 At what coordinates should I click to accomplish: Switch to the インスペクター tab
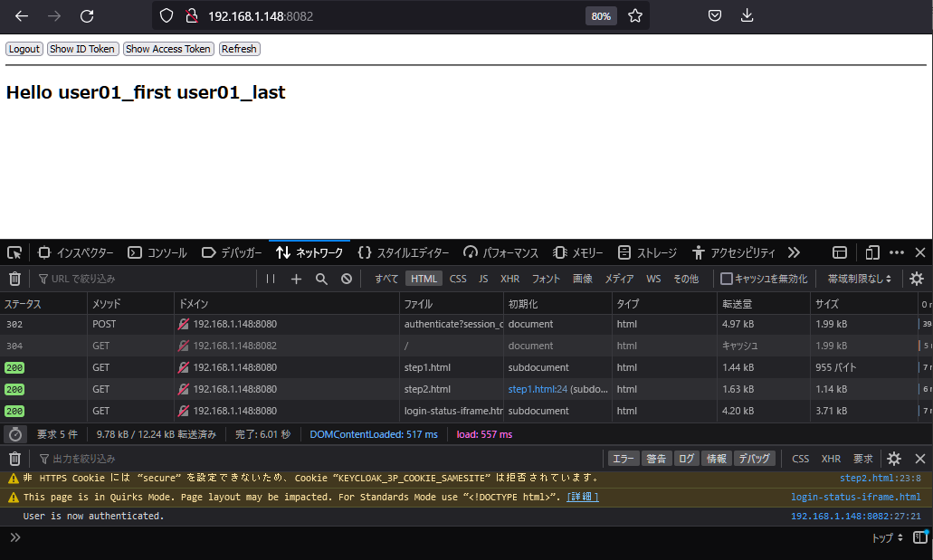(x=76, y=252)
